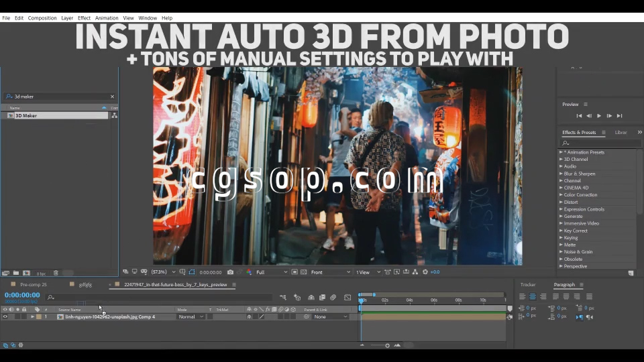Hide the linh-nguyen unsplash layer eye icon

[x=5, y=316]
